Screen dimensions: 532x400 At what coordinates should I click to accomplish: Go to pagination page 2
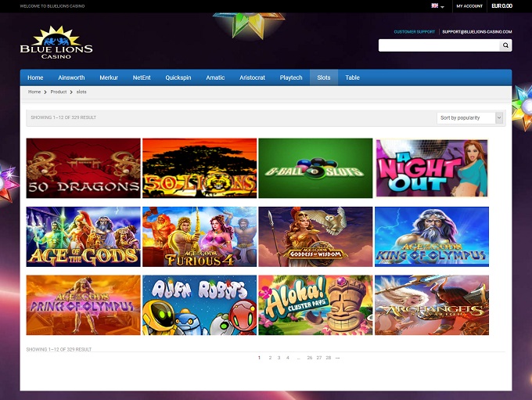pos(270,358)
